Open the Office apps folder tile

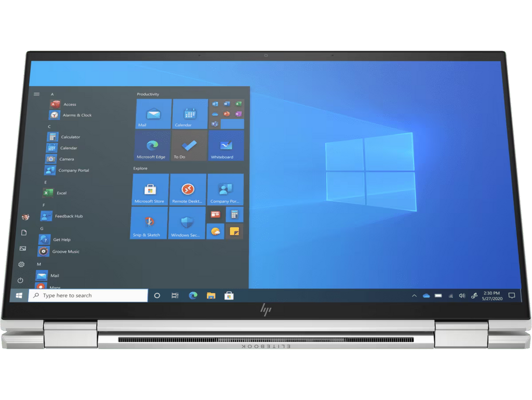pyautogui.click(x=227, y=114)
